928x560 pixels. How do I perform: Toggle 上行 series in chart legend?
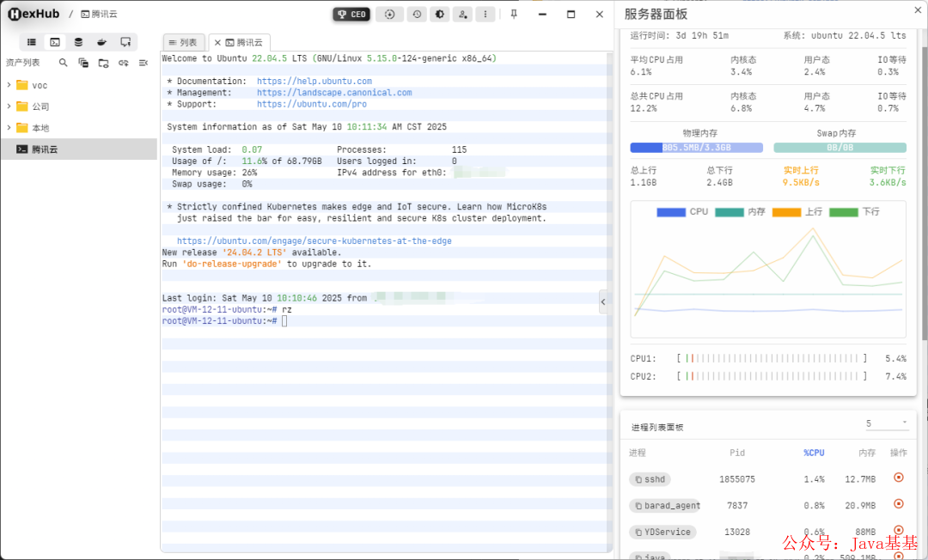click(797, 211)
